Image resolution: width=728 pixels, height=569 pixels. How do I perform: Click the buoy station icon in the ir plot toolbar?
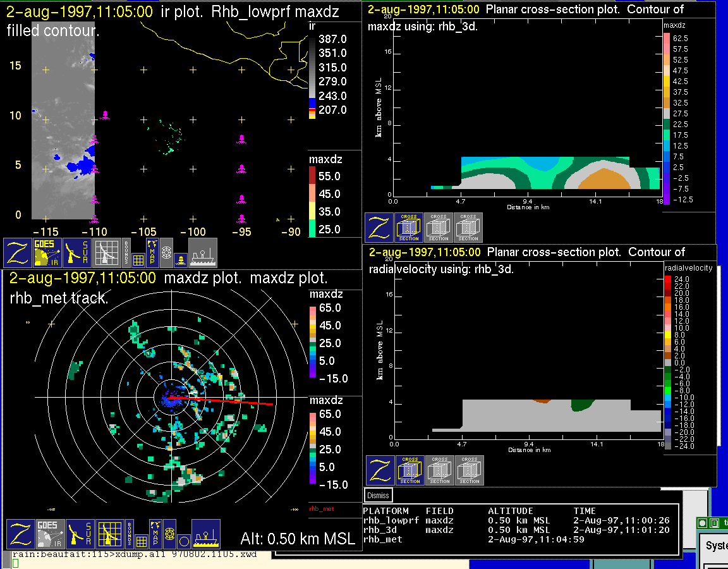tap(180, 259)
